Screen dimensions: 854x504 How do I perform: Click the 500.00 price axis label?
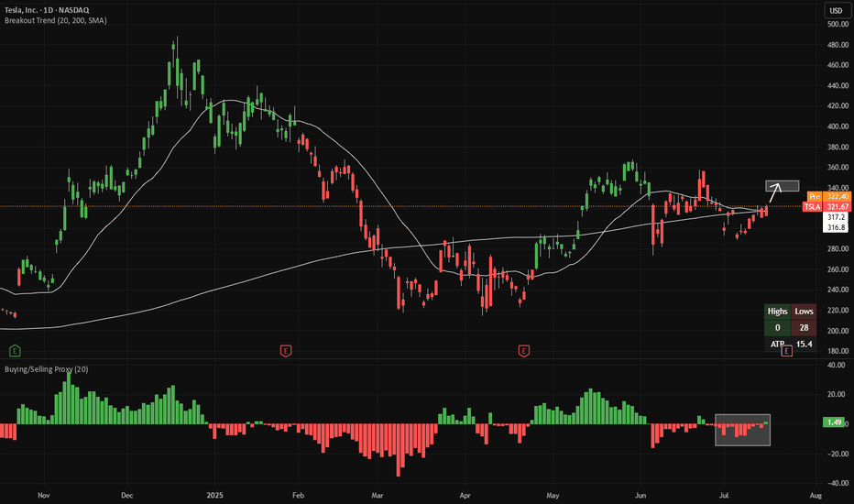[x=838, y=24]
